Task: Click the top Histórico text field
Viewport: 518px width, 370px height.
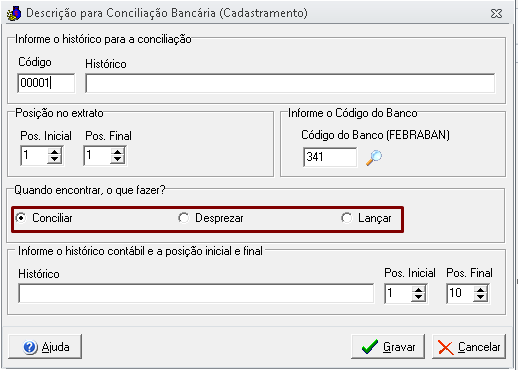Action: coord(290,83)
